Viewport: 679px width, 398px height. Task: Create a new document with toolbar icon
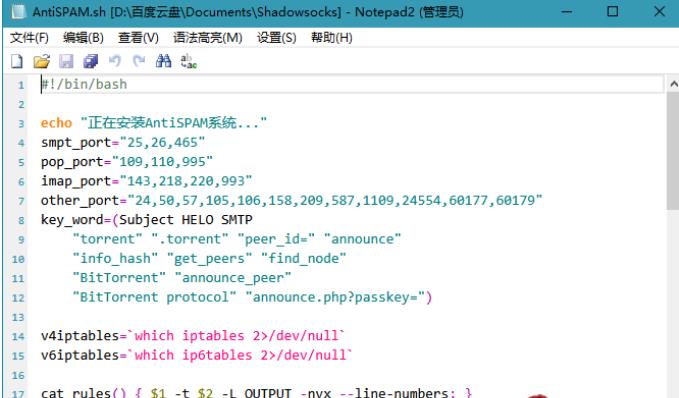pyautogui.click(x=17, y=61)
